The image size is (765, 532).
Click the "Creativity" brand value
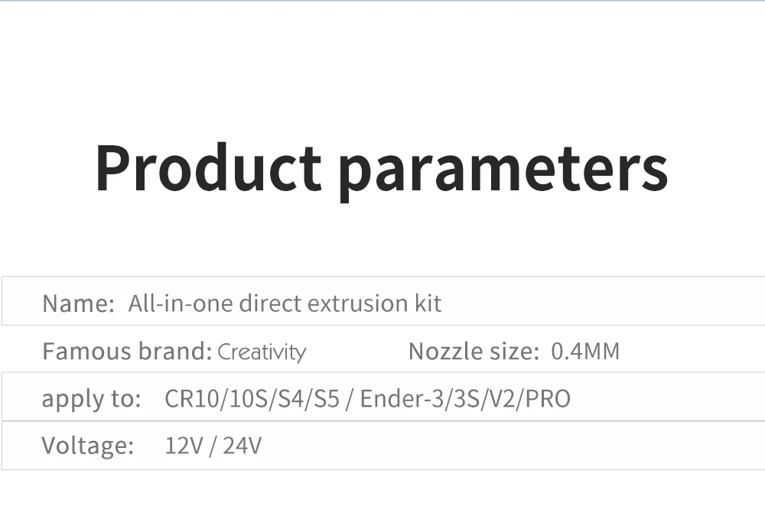(x=262, y=352)
